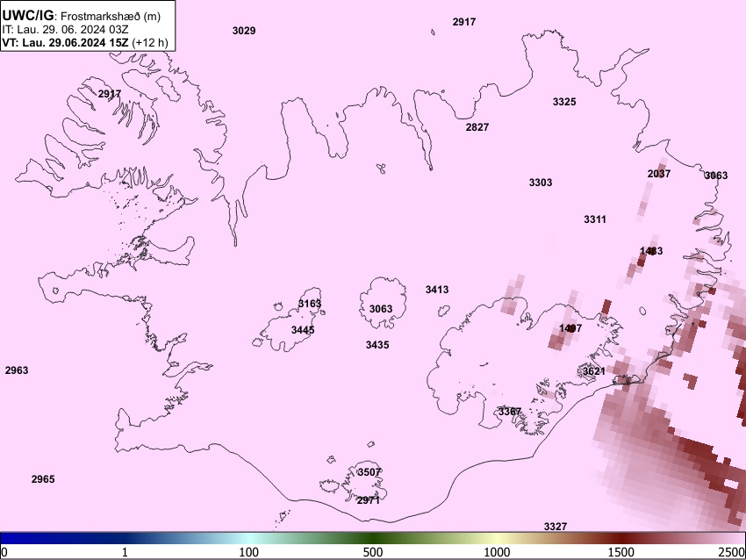The width and height of the screenshot is (746, 560).
Task: Click the 2963 value over the ocean
Action: pos(17,370)
